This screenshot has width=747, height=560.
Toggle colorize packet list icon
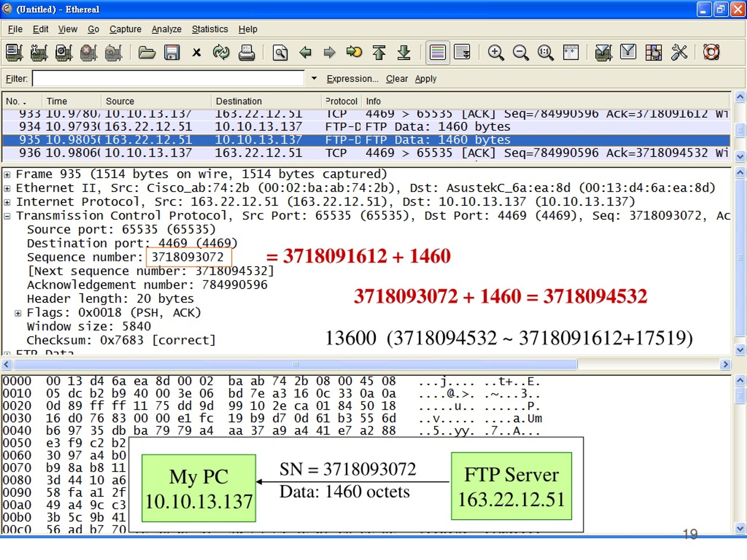(438, 52)
